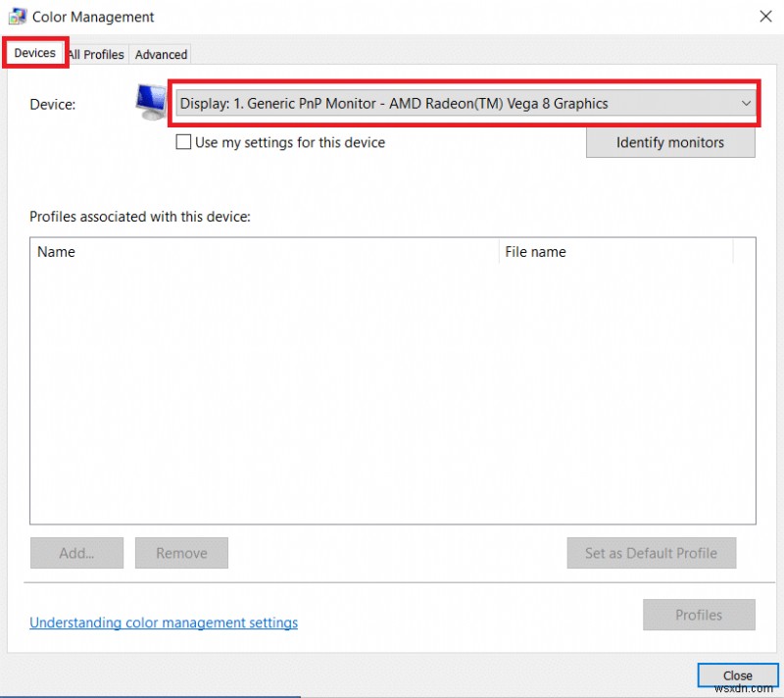Sort profiles by the Name column header
784x698 pixels.
pos(56,252)
